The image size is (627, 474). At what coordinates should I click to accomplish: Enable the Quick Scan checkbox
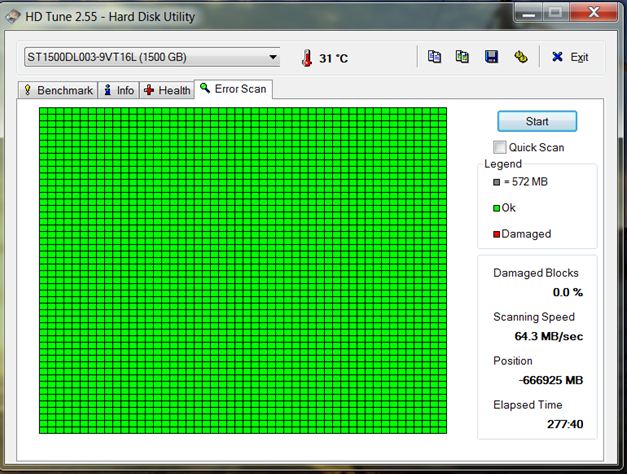point(499,147)
